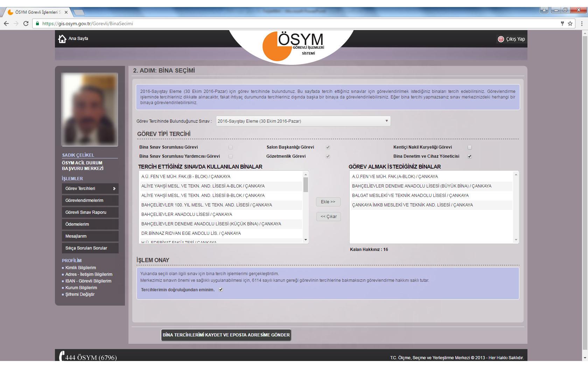Select ALİYE YAHŞİ LİSESİ A-BLOK row
This screenshot has height=368, width=588.
point(220,186)
